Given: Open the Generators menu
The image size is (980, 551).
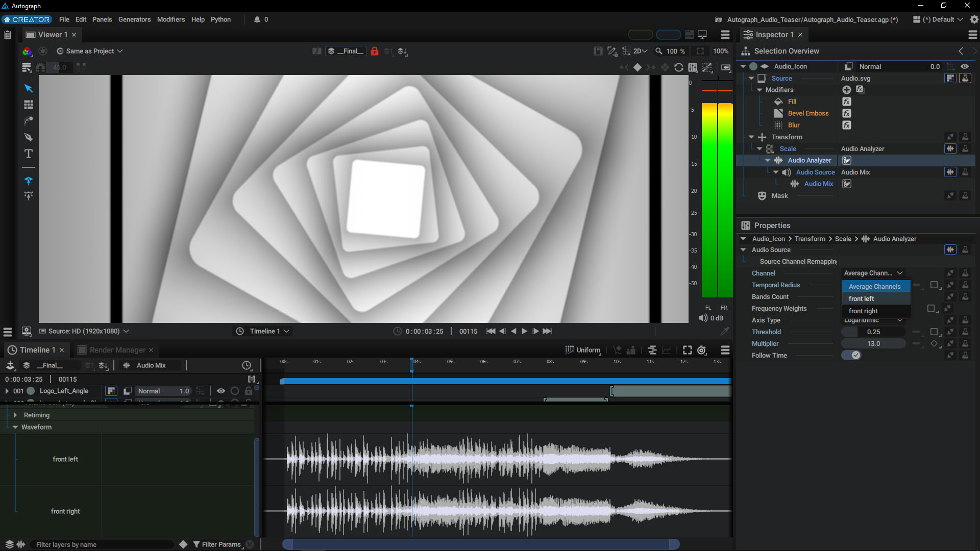Looking at the screenshot, I should click(x=134, y=19).
